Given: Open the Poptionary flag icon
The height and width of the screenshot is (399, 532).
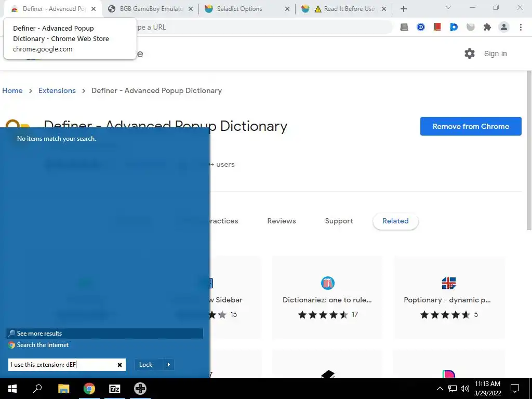Looking at the screenshot, I should pyautogui.click(x=448, y=283).
